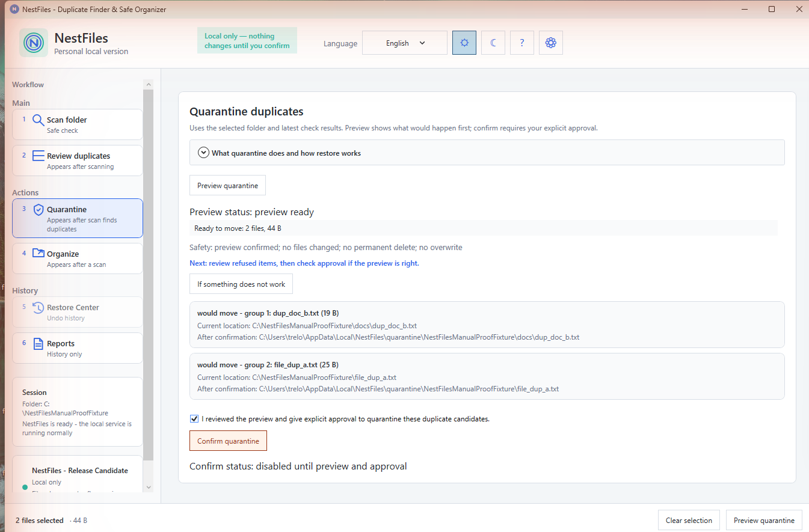The width and height of the screenshot is (809, 532).
Task: Click the Ready to move: 2 files, 44 B text
Action: pyautogui.click(x=238, y=228)
